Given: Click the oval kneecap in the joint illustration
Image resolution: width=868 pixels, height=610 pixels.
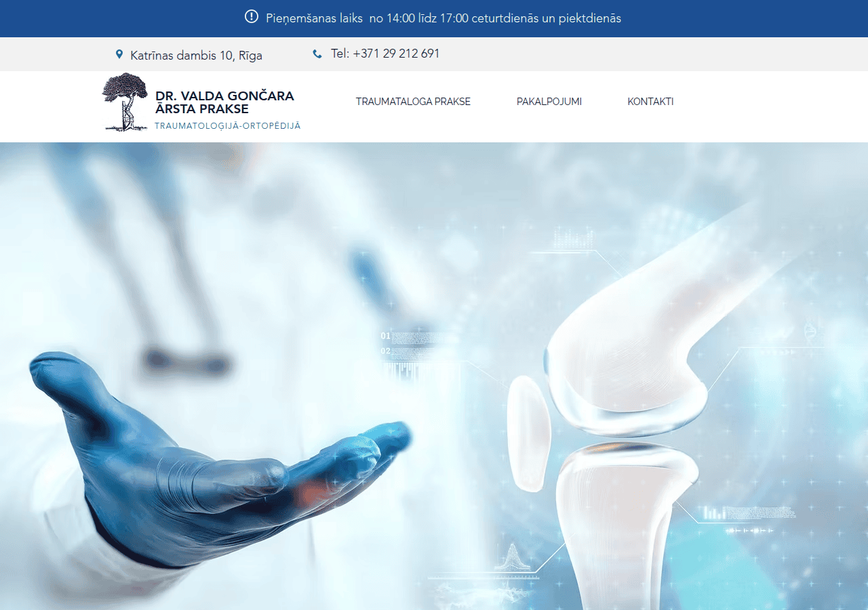Looking at the screenshot, I should click(528, 434).
